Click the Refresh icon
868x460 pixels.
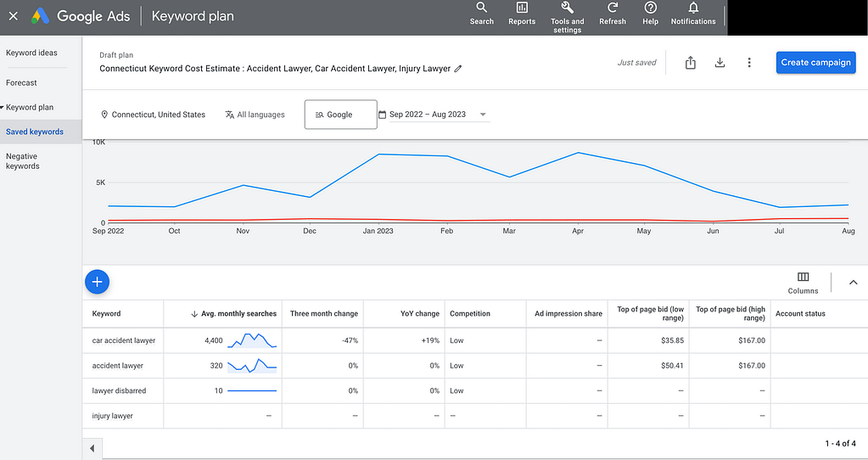[x=613, y=14]
